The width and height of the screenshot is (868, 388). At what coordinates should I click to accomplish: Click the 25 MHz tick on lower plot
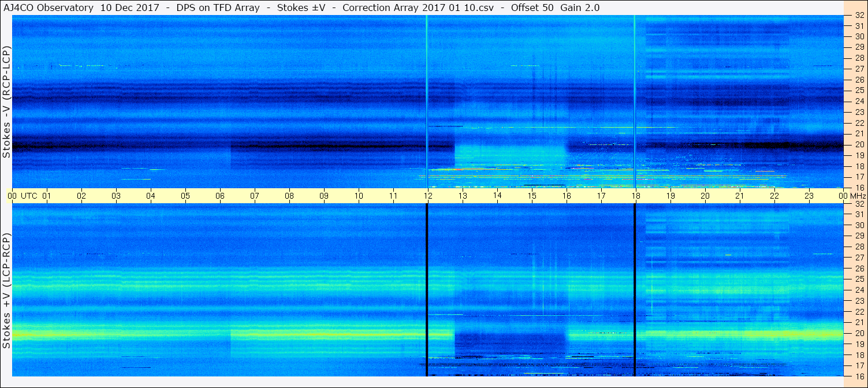[x=859, y=279]
